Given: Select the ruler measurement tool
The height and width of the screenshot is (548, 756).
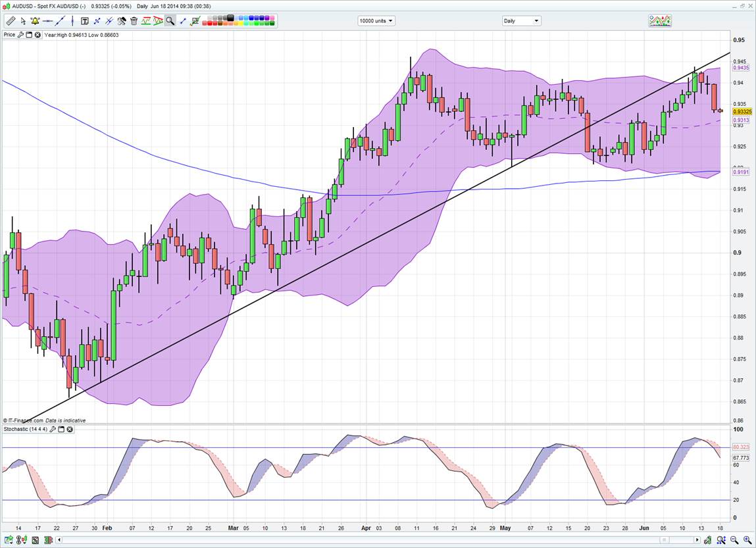Looking at the screenshot, I should pos(11,21).
